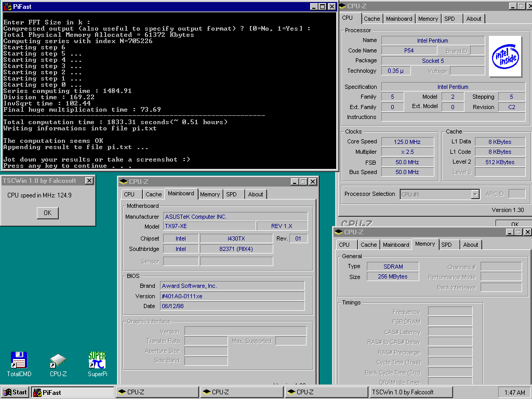Click the memory Type value SDRAM
Image resolution: width=532 pixels, height=399 pixels.
[x=393, y=267]
